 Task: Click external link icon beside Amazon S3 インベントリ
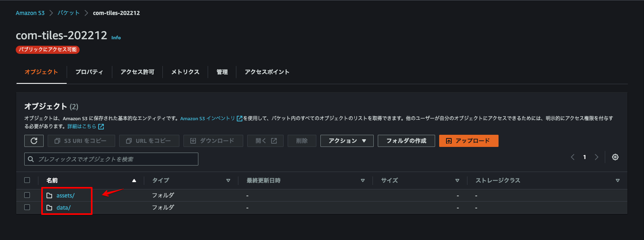point(239,119)
